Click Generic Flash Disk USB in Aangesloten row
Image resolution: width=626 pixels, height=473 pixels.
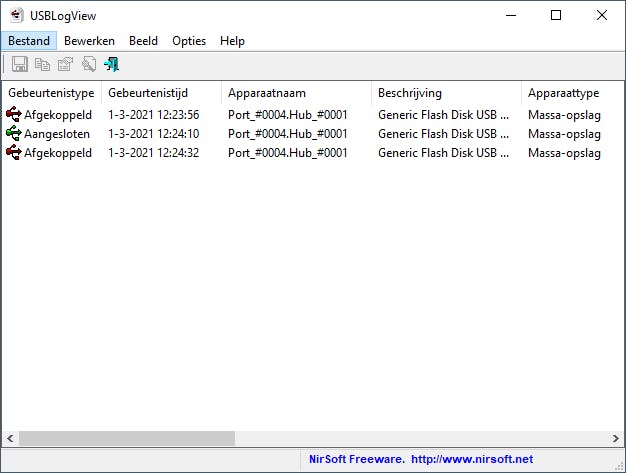click(443, 134)
